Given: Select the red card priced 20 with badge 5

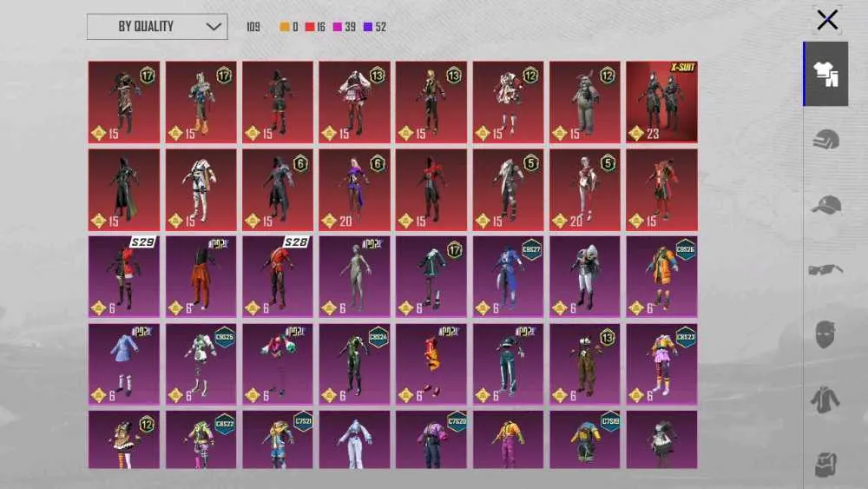Looking at the screenshot, I should coord(584,189).
